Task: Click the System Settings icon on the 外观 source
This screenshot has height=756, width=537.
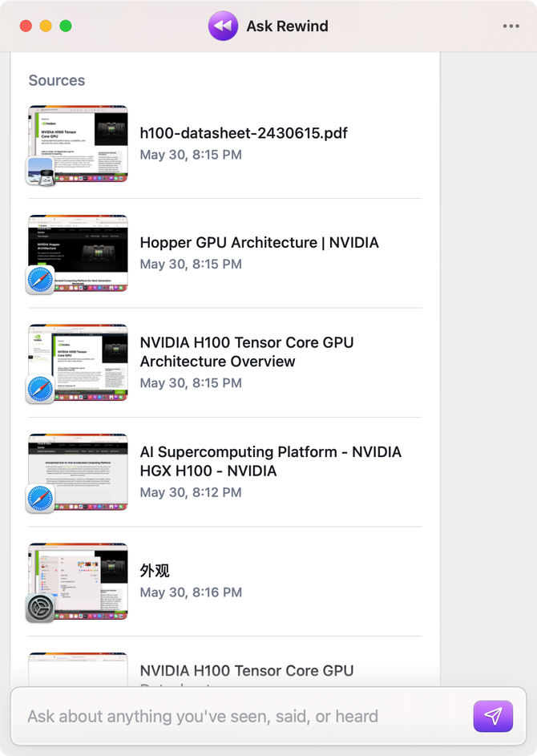Action: coord(40,608)
